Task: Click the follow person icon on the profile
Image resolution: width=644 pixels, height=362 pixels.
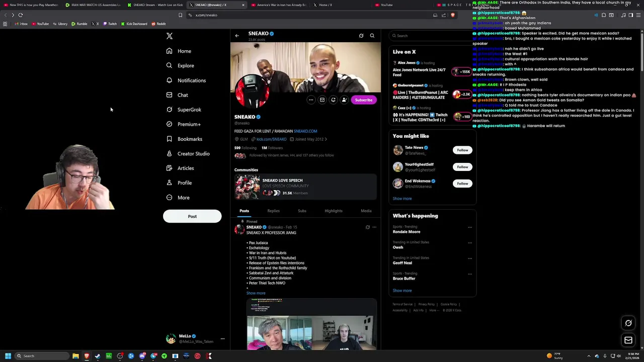Action: pos(344,100)
